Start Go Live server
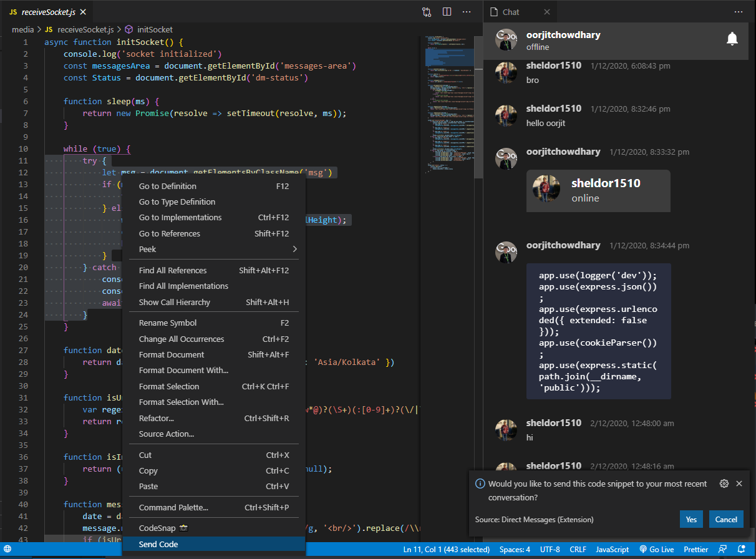This screenshot has height=559, width=756. (657, 550)
